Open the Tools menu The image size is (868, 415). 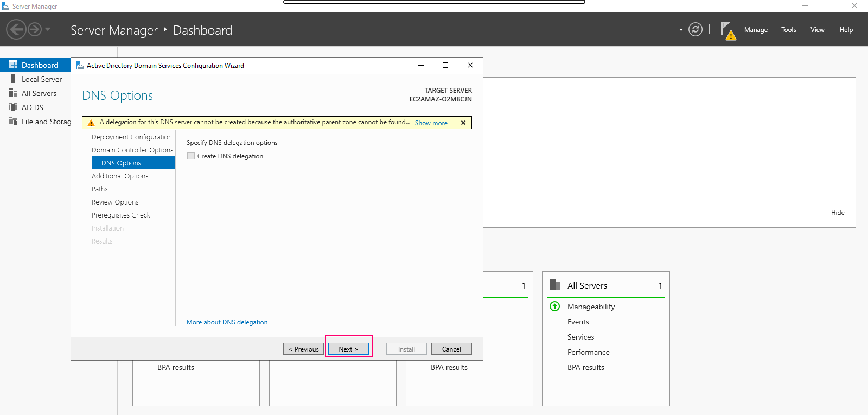pos(789,30)
